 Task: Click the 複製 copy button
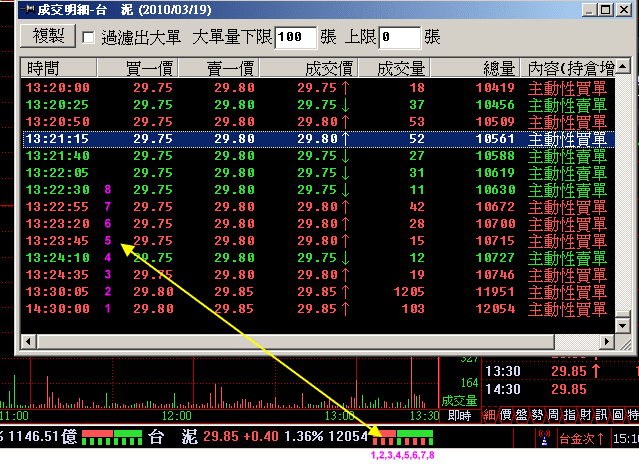point(48,37)
